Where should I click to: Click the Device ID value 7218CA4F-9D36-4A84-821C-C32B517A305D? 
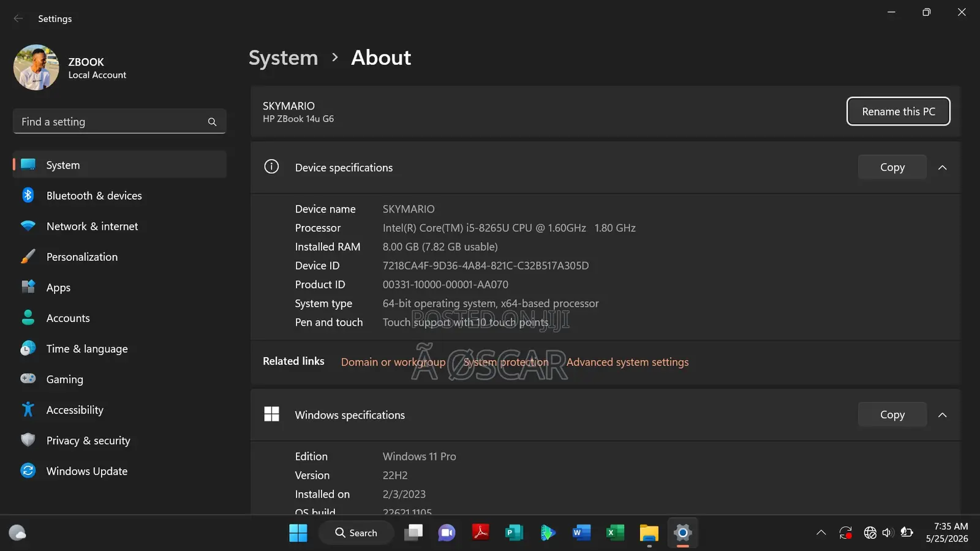486,266
